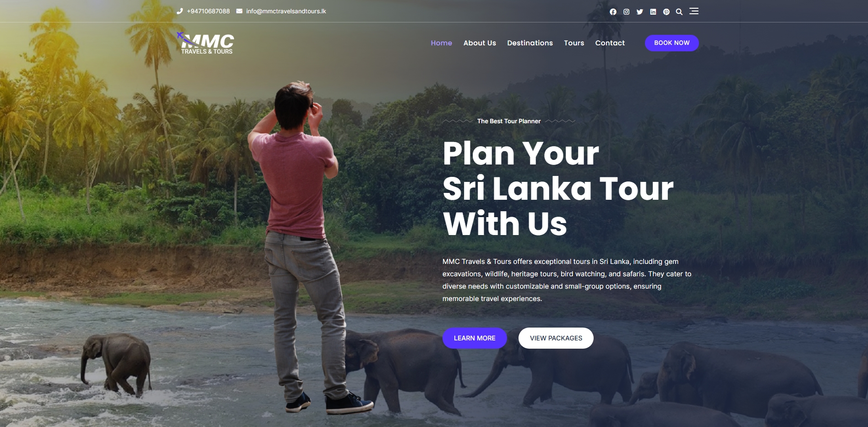Click the search magnifier icon

tap(679, 12)
